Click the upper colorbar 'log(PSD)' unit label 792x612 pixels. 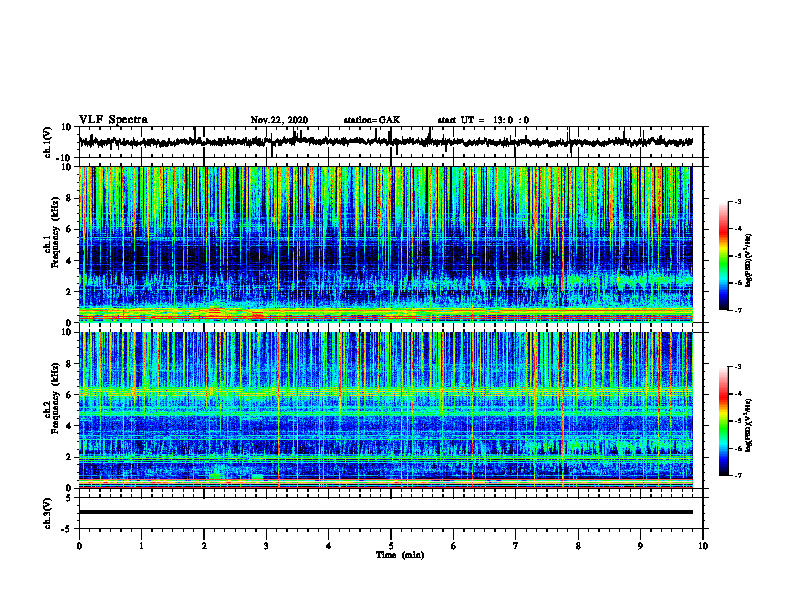tap(749, 261)
